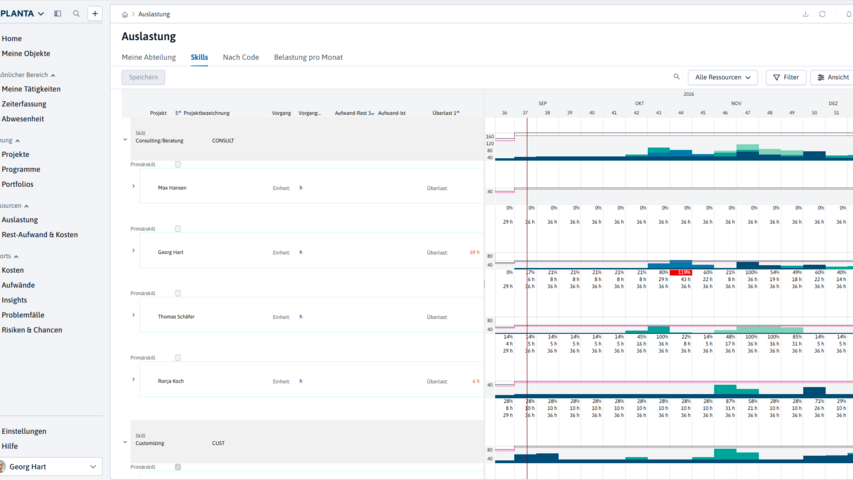Open Hilfe in the sidebar
The image size is (853, 480).
[10, 446]
